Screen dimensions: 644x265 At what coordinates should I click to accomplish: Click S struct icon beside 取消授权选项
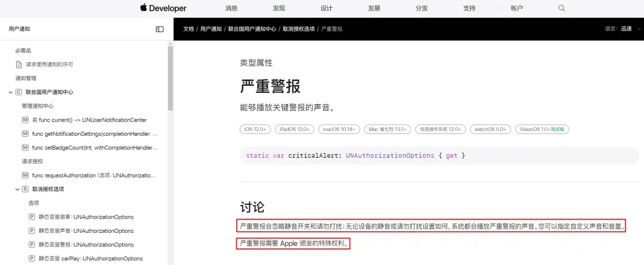pos(25,189)
